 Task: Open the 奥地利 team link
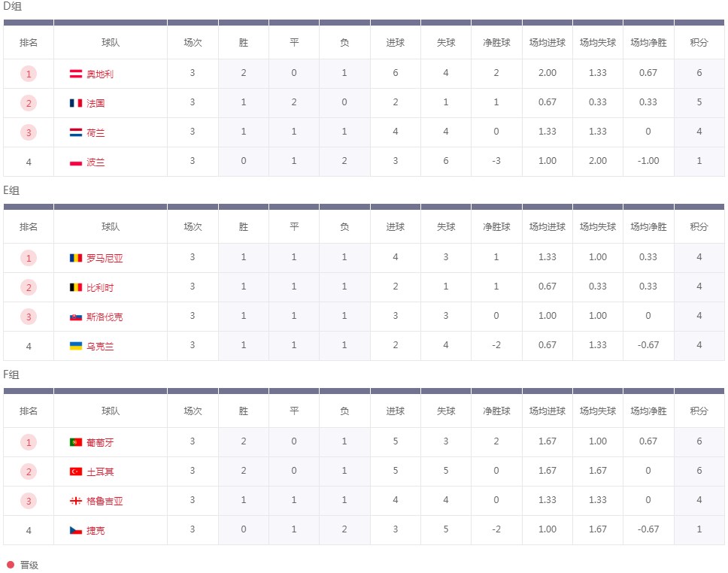point(100,74)
